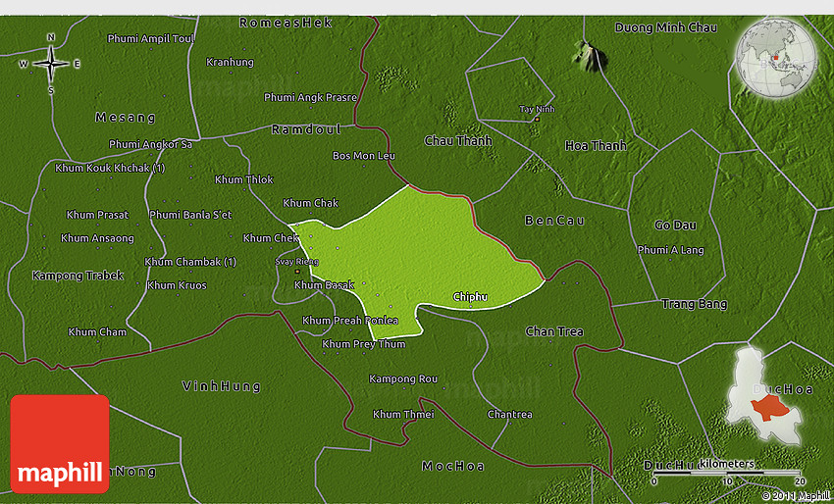Click the Go Dau district label
Screen dimensions: 834x504
click(x=672, y=226)
